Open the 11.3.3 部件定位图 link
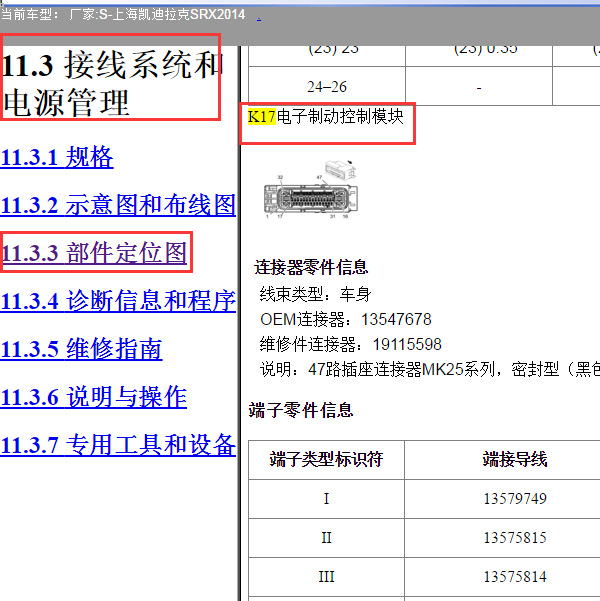600x601 pixels. coord(94,253)
